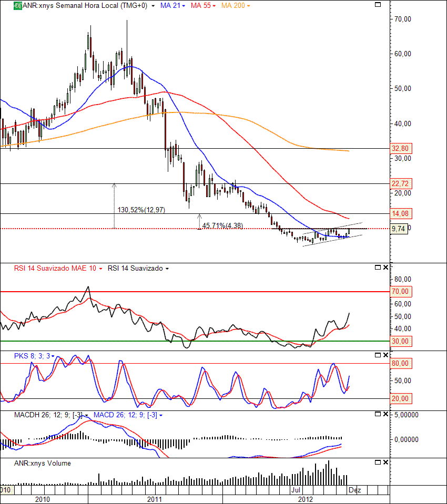Screen dimensions: 447x504
Task: Click the Jul month marker on axis
Action: [296, 490]
